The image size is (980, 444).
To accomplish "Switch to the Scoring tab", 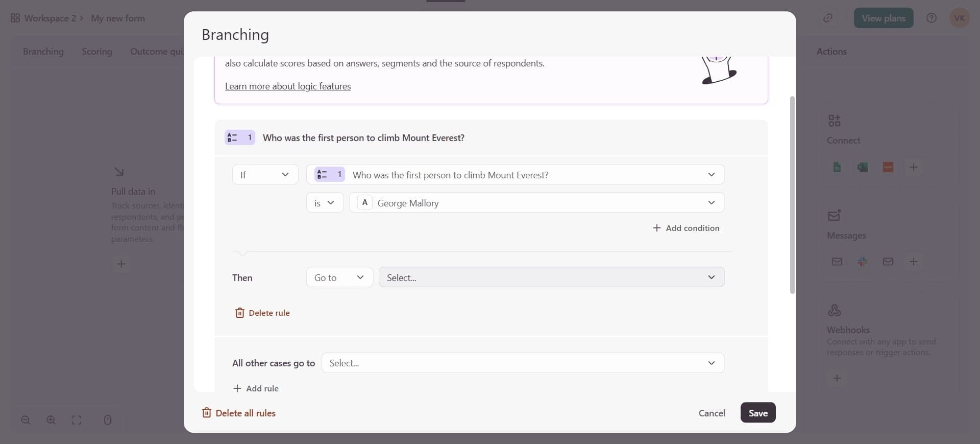I will [x=97, y=52].
